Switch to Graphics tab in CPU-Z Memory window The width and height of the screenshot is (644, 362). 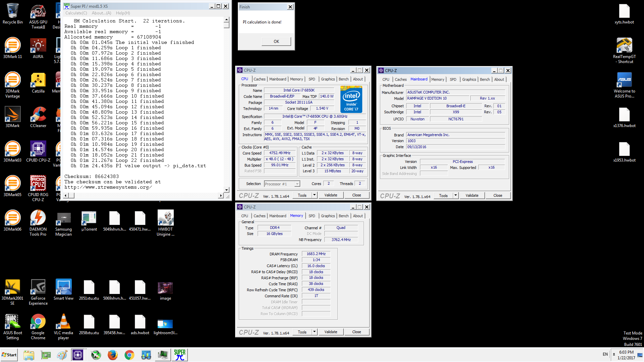(328, 216)
